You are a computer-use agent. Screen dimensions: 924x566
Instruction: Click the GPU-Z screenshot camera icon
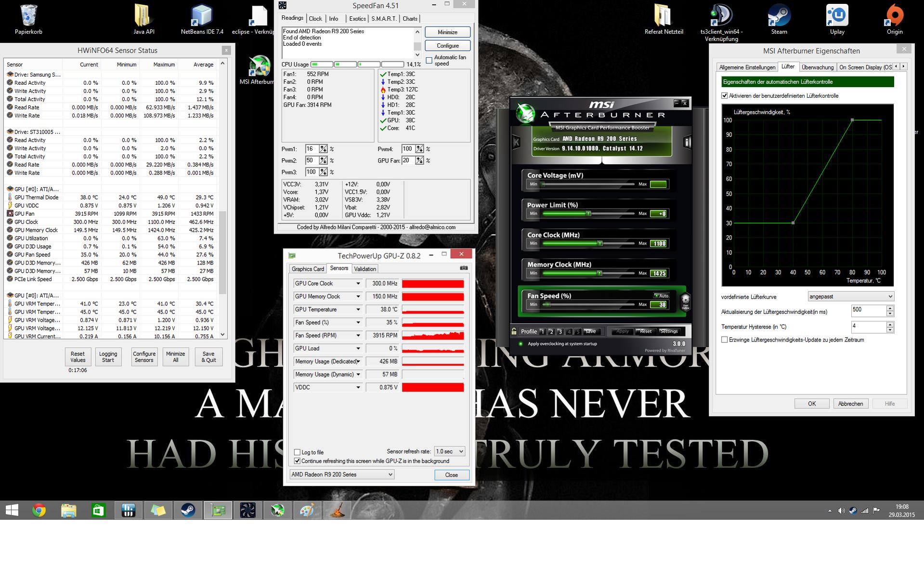coord(463,268)
